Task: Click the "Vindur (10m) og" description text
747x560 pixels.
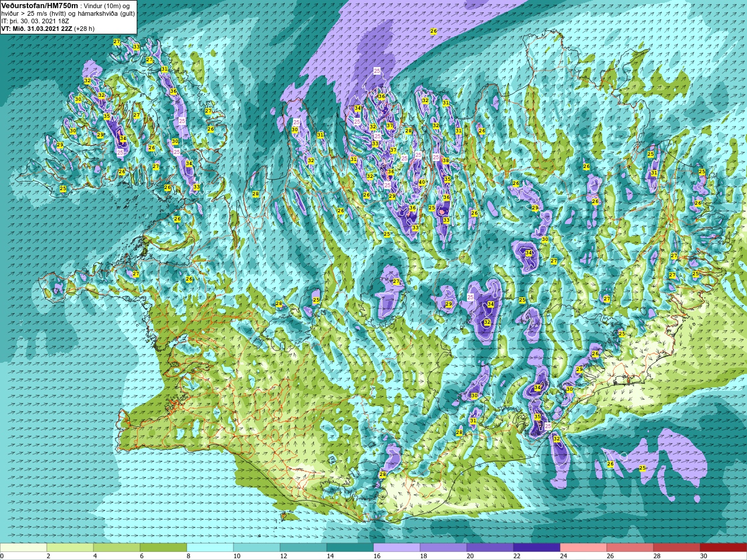Action: [x=107, y=5]
